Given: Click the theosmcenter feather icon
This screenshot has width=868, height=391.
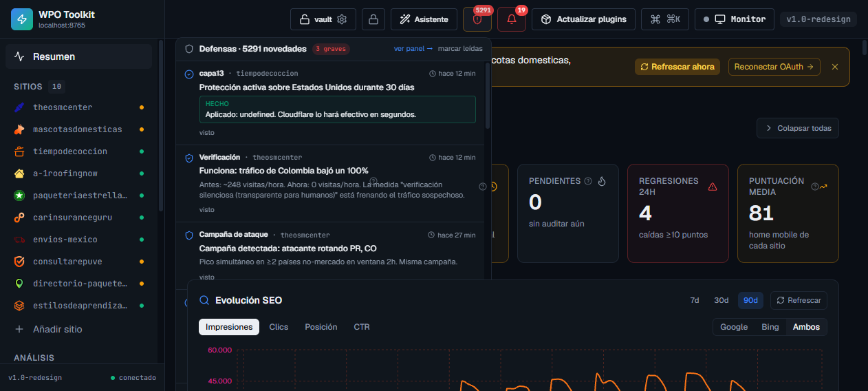Looking at the screenshot, I should [x=19, y=107].
